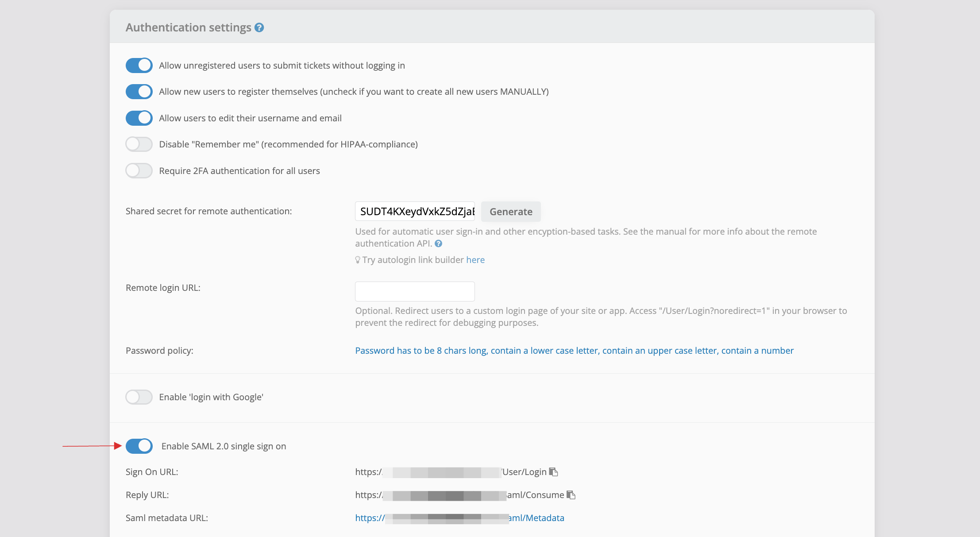Copy the Reply URL
This screenshot has width=980, height=537.
coord(571,495)
